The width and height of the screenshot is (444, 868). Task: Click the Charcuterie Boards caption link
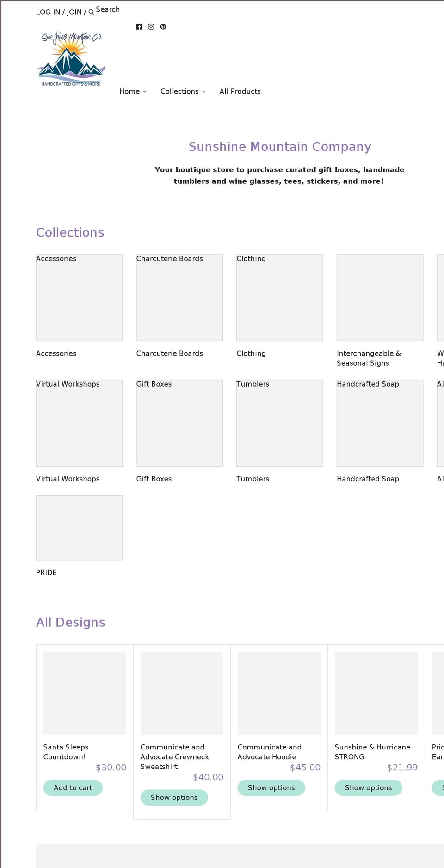[x=169, y=354]
